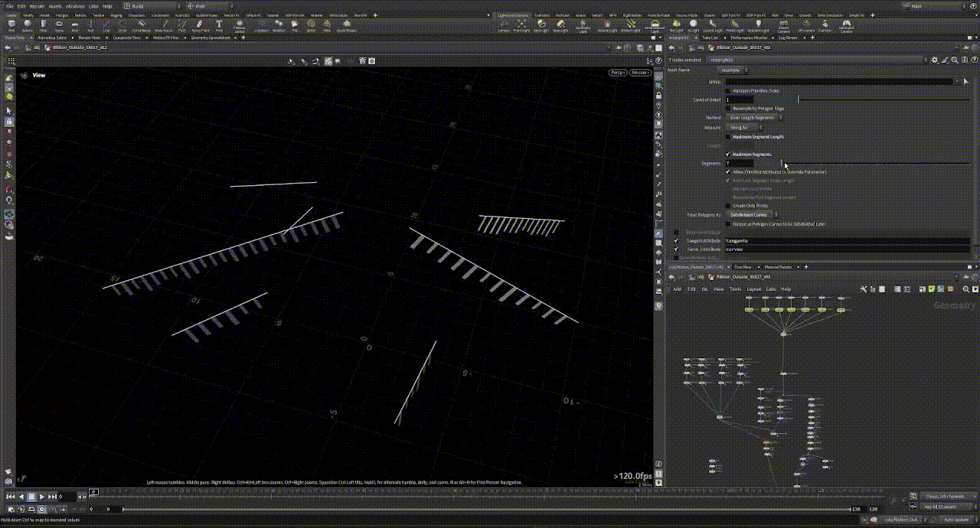Image resolution: width=980 pixels, height=528 pixels.
Task: Select the Curve Bezier shelf tool
Action: click(142, 25)
